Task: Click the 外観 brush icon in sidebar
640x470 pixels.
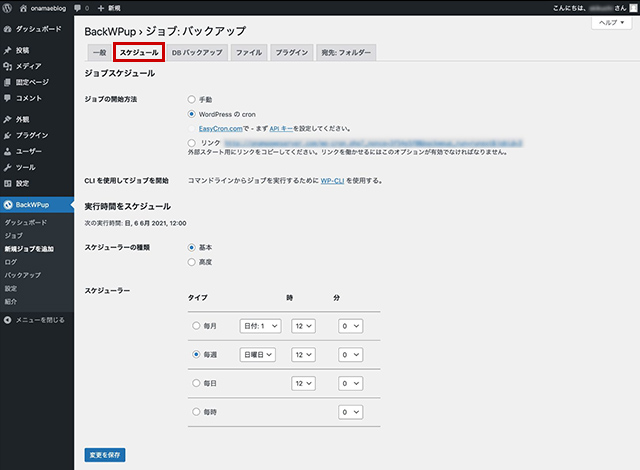Action: [x=7, y=120]
